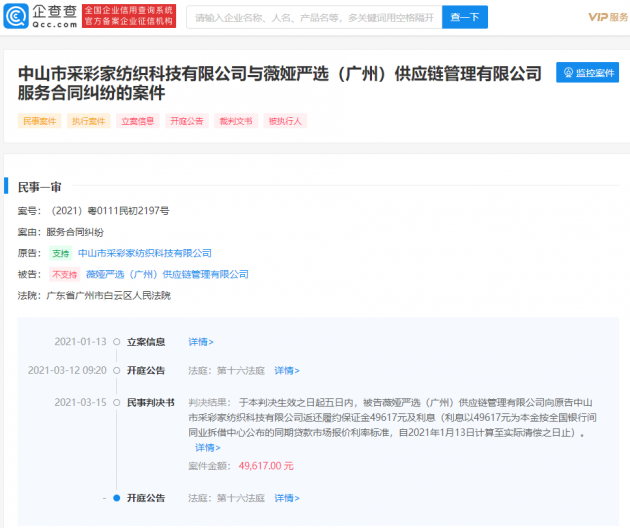
Task: Click the red 全国企业信用查询系统 banner
Action: click(x=129, y=16)
